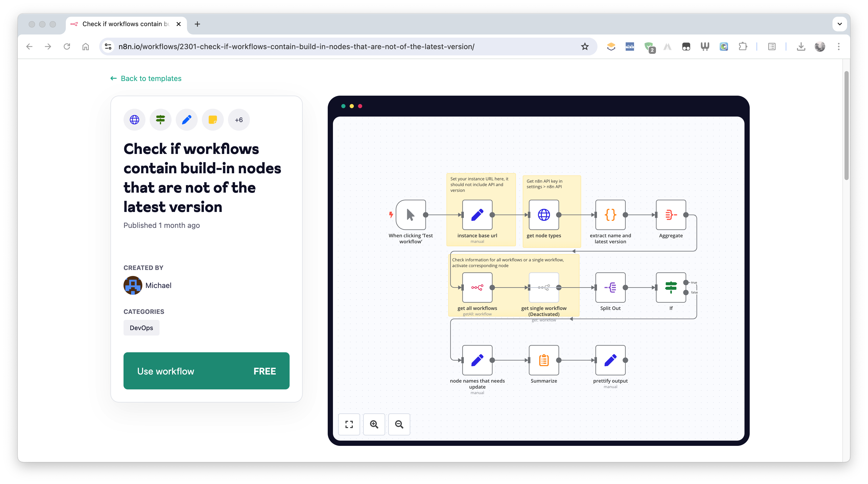View site information in address bar
The image size is (868, 484).
(x=108, y=47)
